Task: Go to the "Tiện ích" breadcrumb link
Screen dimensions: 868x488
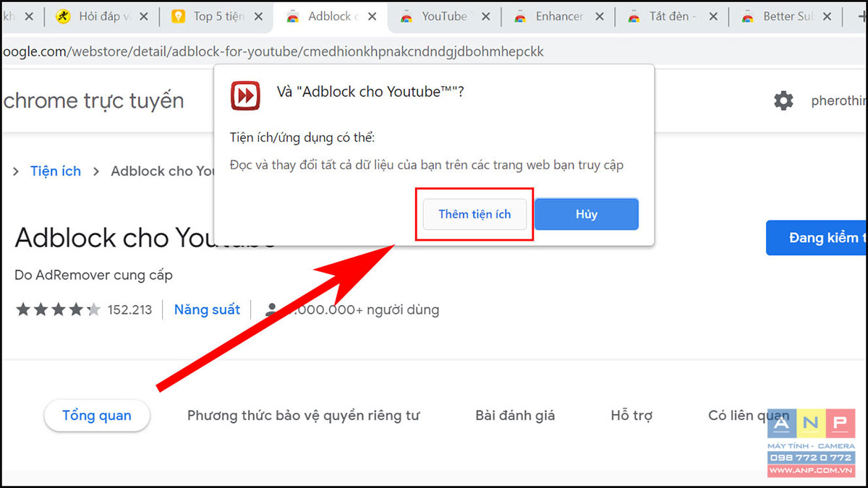Action: 56,171
